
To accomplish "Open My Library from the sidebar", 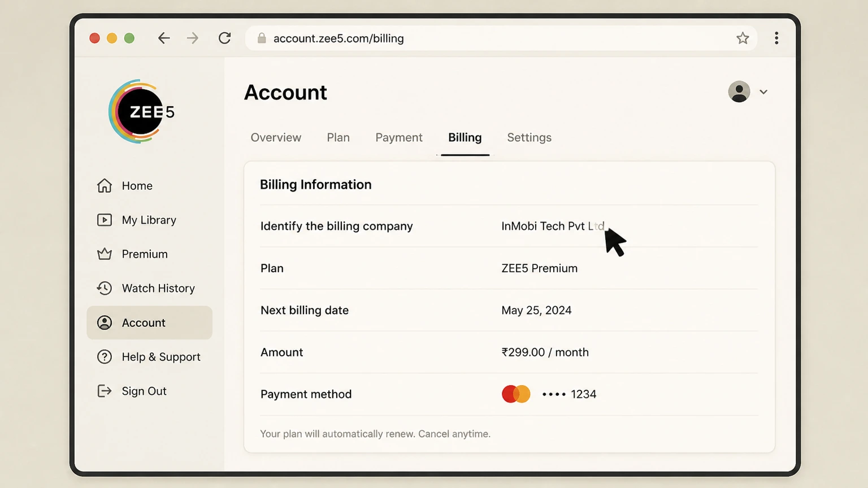I will point(149,220).
